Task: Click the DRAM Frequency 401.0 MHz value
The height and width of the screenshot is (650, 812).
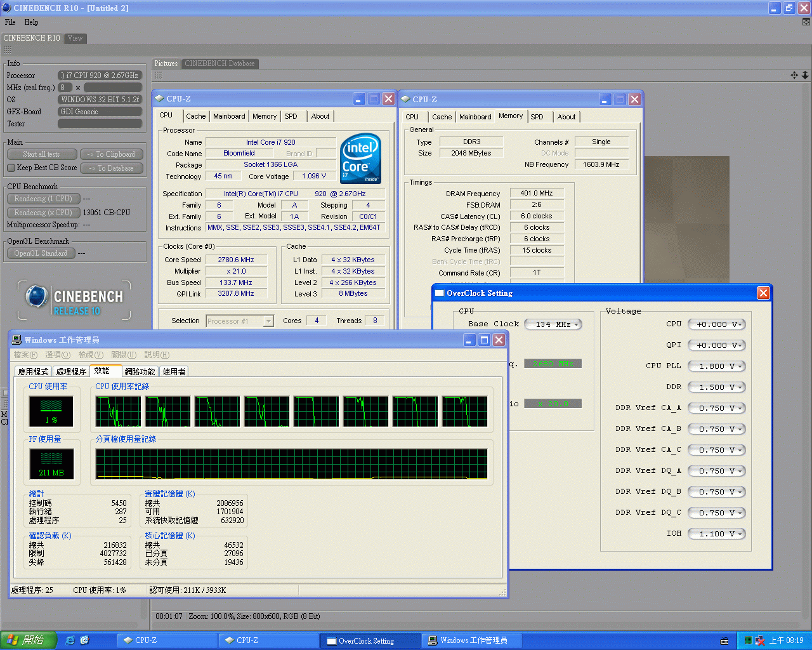Action: [537, 194]
